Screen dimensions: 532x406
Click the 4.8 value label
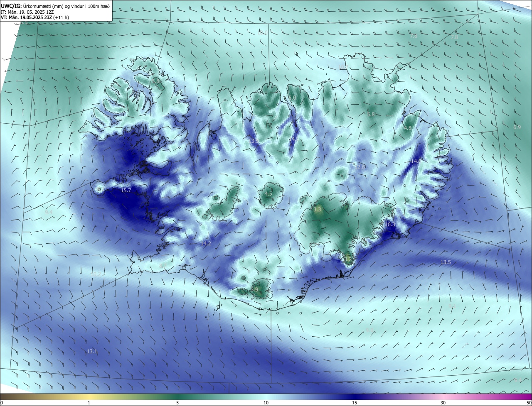click(x=408, y=128)
